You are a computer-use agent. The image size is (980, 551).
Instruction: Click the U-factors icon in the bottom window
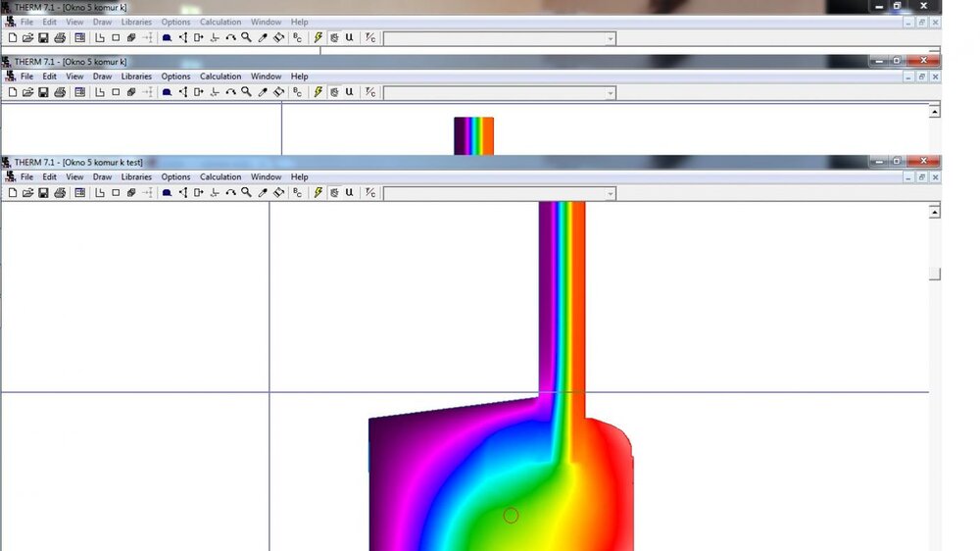pos(349,193)
